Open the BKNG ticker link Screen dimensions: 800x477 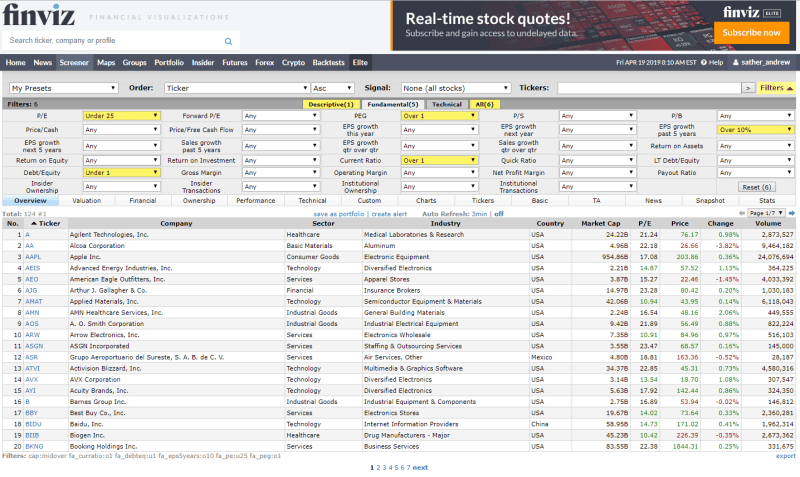point(34,446)
